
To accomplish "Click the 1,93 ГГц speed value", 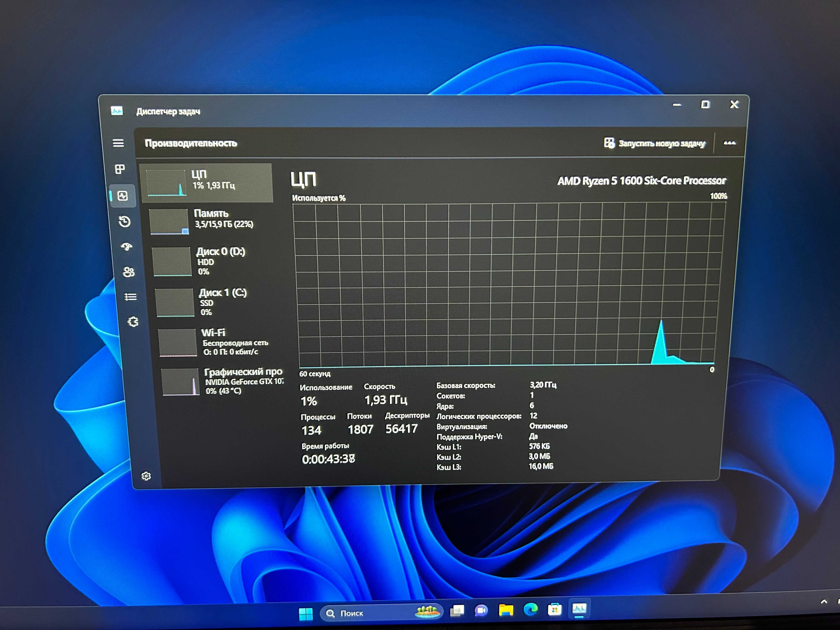I will pyautogui.click(x=386, y=400).
